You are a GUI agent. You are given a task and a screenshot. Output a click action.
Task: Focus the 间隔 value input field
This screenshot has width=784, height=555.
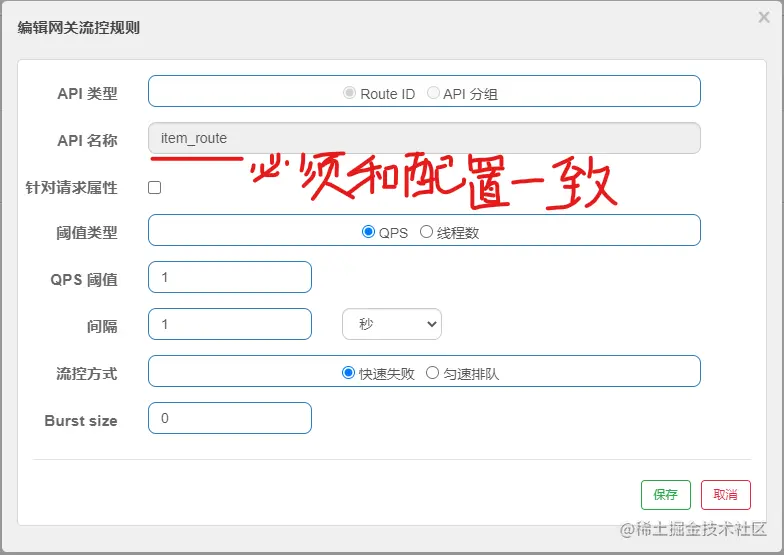pos(230,324)
